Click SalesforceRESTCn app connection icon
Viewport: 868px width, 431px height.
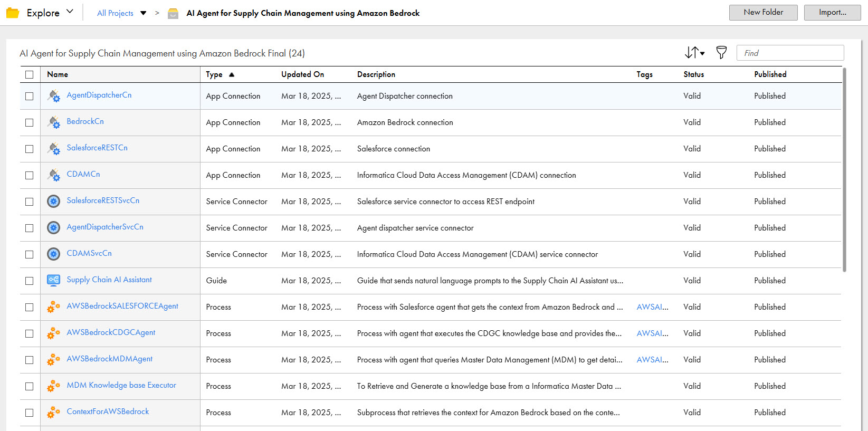click(x=54, y=149)
